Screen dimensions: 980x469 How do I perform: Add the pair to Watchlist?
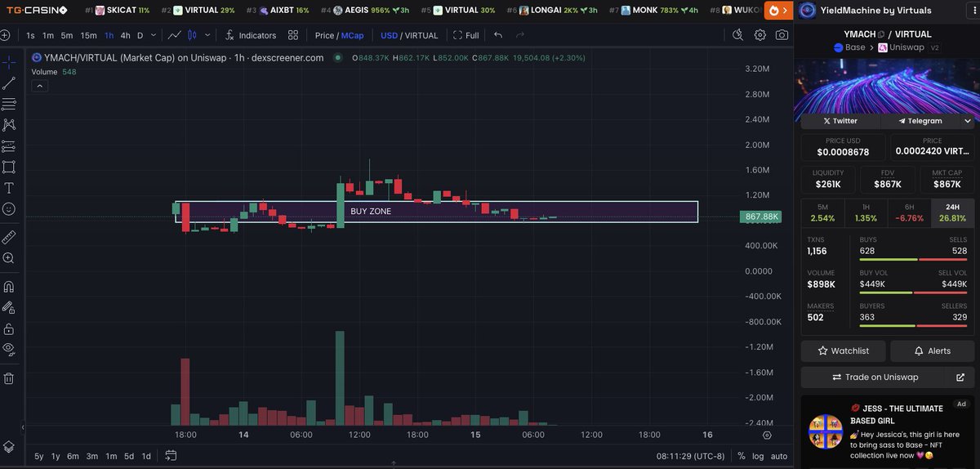pos(842,351)
